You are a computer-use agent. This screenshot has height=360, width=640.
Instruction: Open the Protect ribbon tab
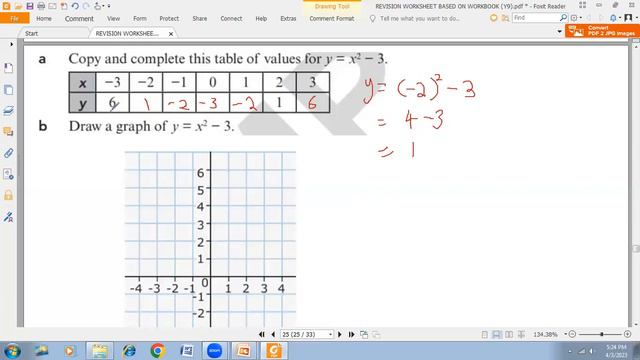(169, 18)
